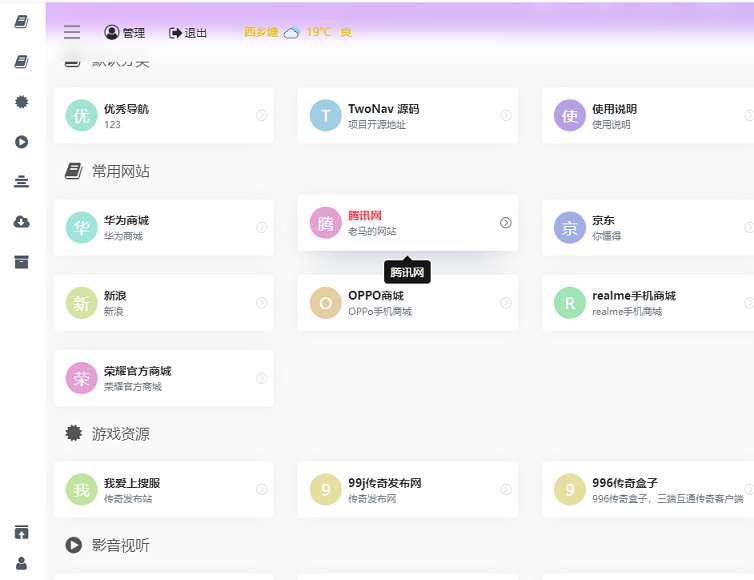Open the 优秀导航 card
Screen dimensions: 754x580
[x=164, y=115]
